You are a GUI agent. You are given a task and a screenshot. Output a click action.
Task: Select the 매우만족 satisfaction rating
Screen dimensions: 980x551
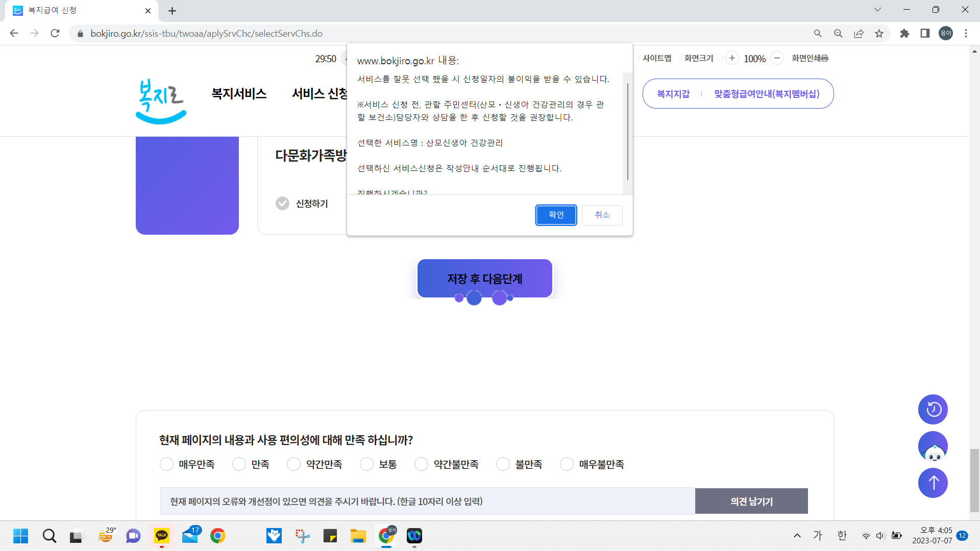pyautogui.click(x=166, y=464)
